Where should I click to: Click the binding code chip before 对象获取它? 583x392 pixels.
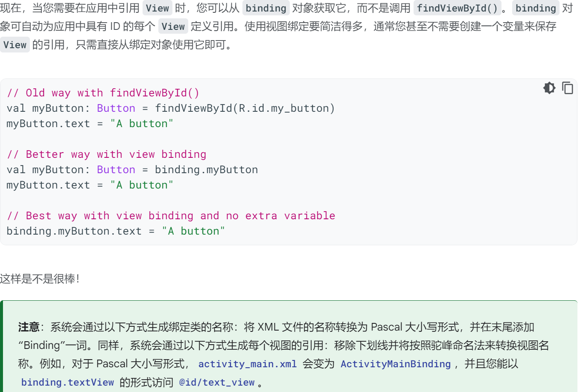(x=266, y=8)
